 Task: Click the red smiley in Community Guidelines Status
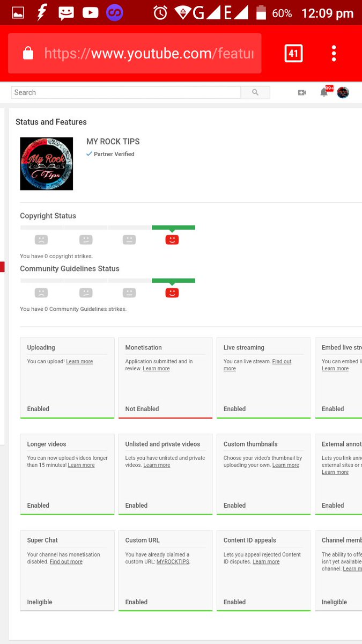coord(172,292)
